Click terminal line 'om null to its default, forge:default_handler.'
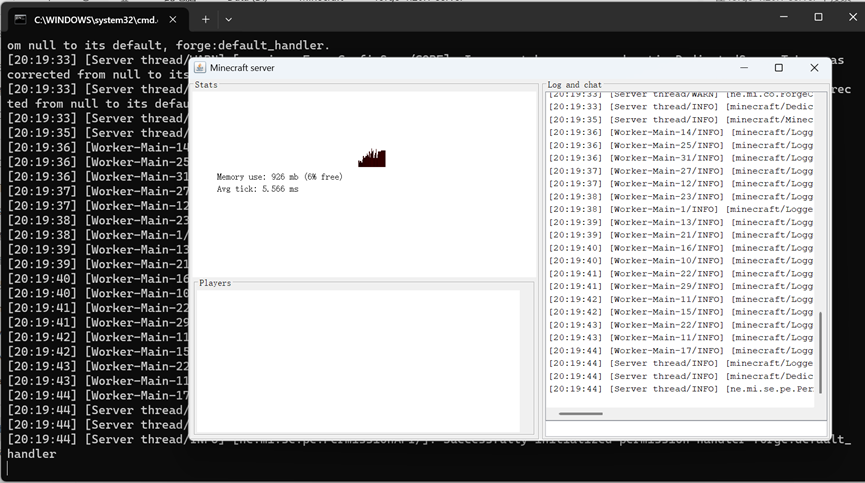Viewport: 865px width, 483px height. point(168,45)
